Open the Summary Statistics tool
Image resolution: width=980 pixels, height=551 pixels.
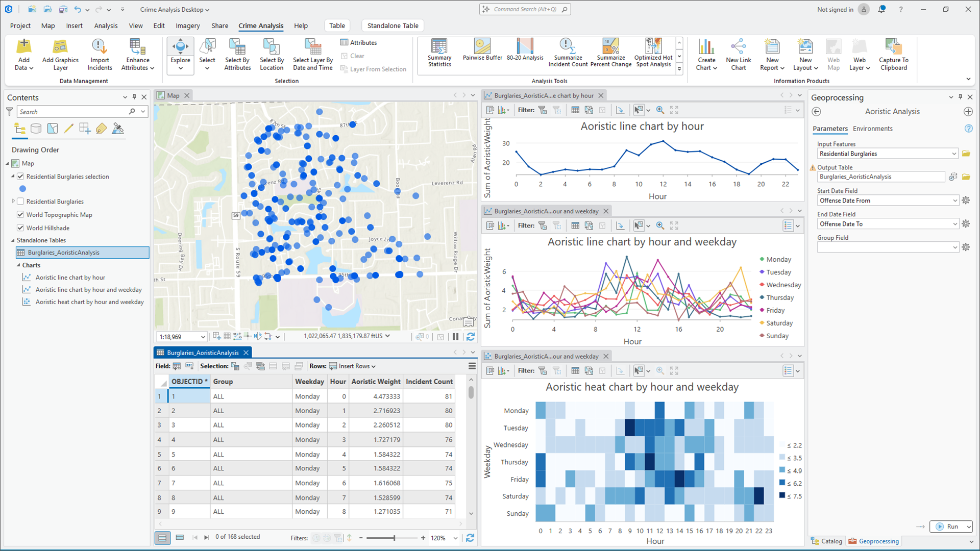click(x=439, y=53)
